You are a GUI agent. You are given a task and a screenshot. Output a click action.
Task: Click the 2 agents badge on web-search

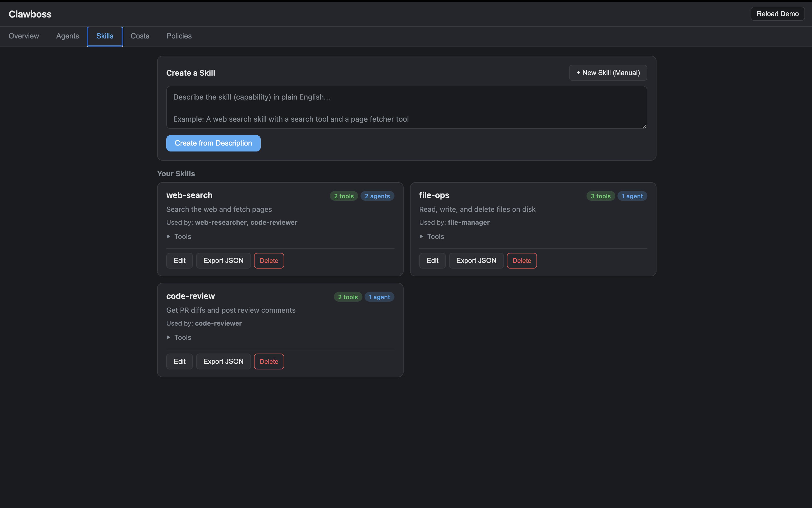(377, 196)
